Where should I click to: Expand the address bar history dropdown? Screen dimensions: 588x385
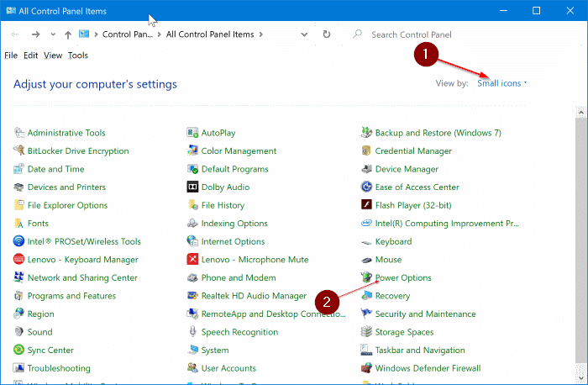coord(304,34)
